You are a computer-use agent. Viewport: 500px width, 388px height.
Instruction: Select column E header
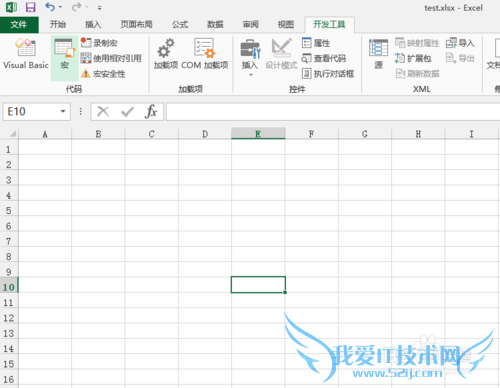[x=258, y=134]
